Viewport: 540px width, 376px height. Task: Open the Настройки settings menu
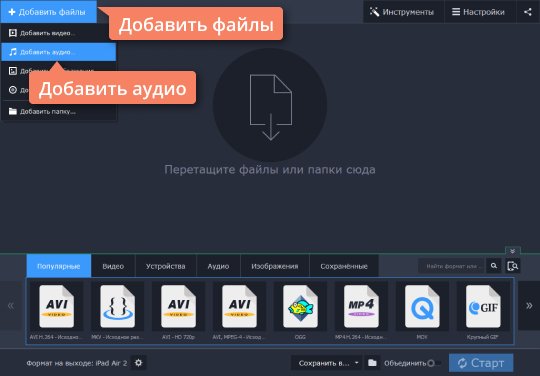click(x=479, y=12)
